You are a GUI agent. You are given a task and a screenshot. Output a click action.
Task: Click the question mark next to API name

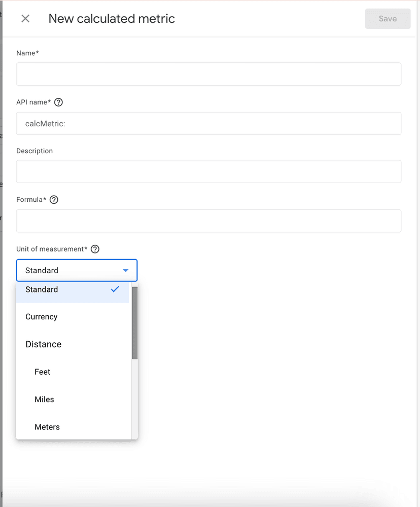coord(58,102)
